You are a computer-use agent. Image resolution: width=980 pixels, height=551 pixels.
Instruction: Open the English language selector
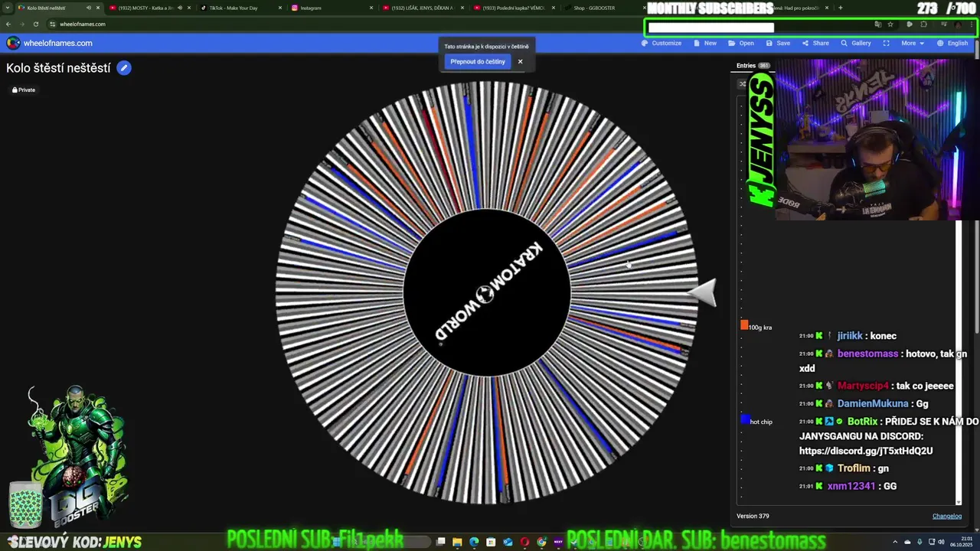pos(952,43)
